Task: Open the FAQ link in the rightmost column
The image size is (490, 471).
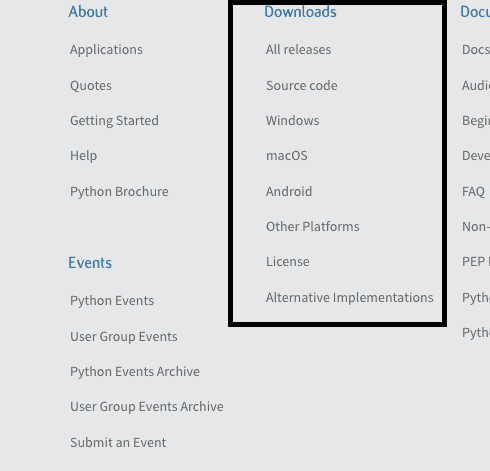Action: [473, 192]
